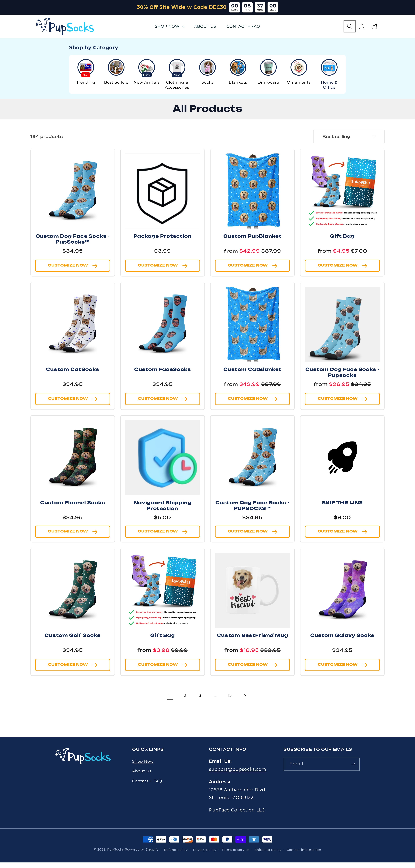Open the Blankets category icon

[238, 67]
